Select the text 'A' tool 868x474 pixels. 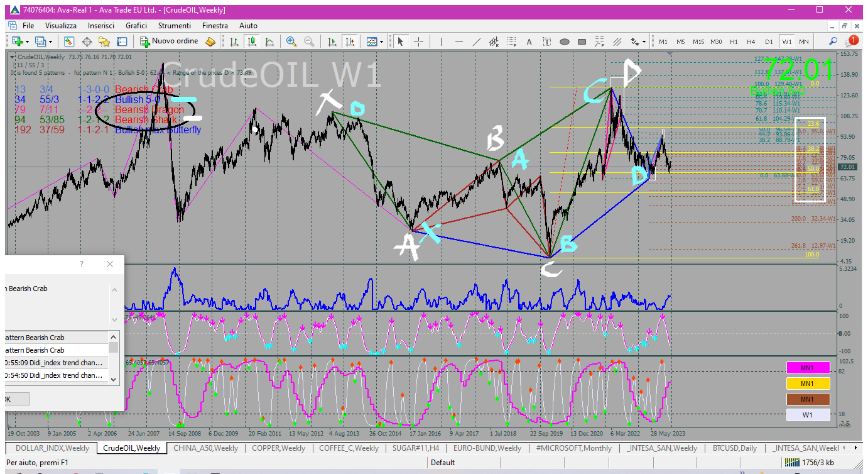pyautogui.click(x=529, y=41)
